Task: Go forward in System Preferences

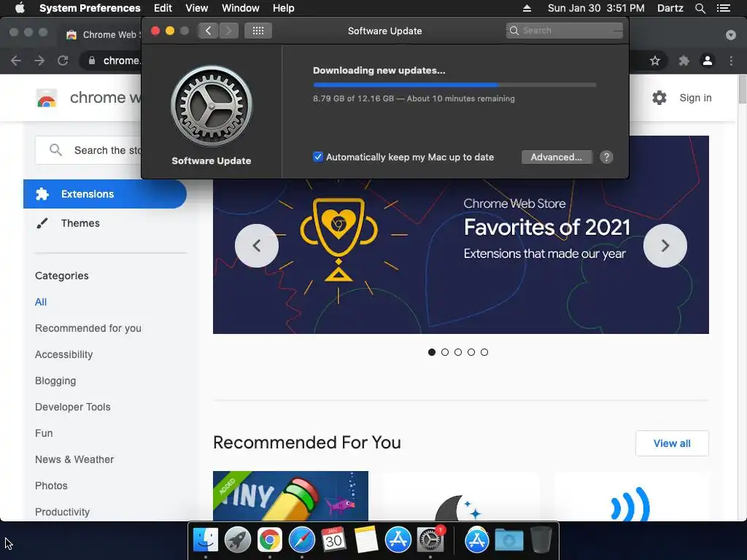Action: click(x=228, y=31)
